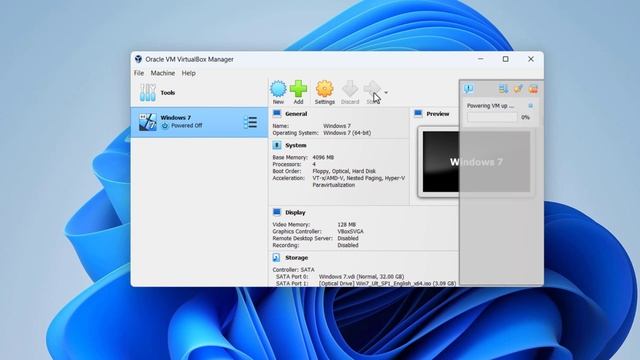Click the Recording 'Disabled' value
Screen dimensions: 640x360
[x=348, y=245]
